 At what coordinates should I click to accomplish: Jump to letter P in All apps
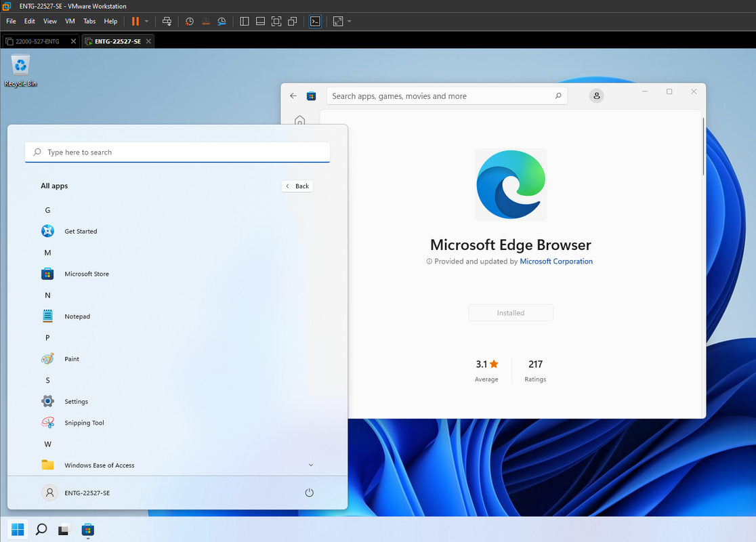click(x=47, y=337)
